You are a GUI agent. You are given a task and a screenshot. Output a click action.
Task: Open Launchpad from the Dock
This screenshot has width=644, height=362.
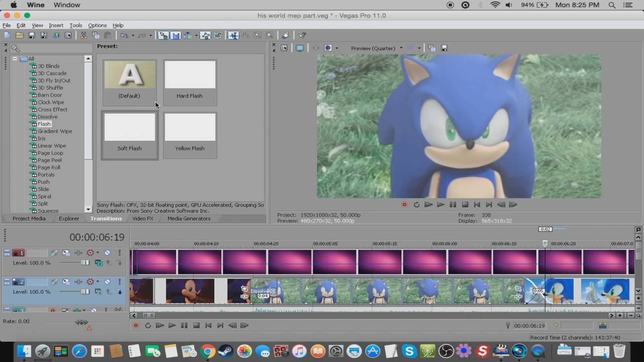pos(42,351)
